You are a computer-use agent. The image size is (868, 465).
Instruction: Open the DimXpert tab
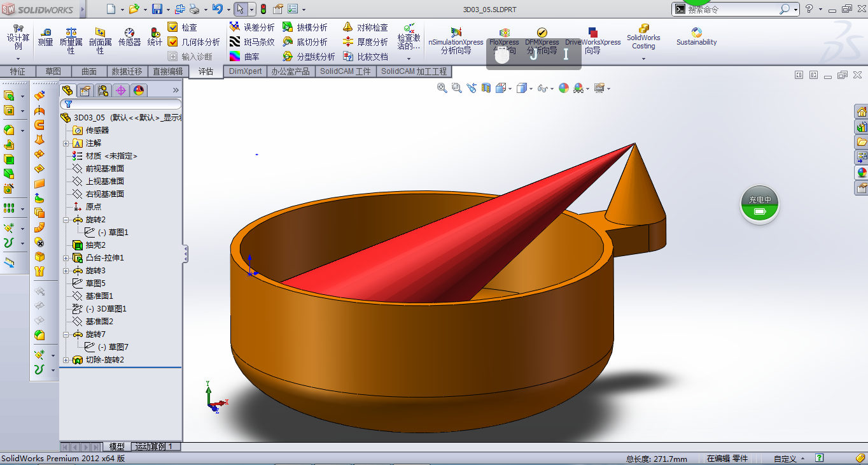point(246,71)
